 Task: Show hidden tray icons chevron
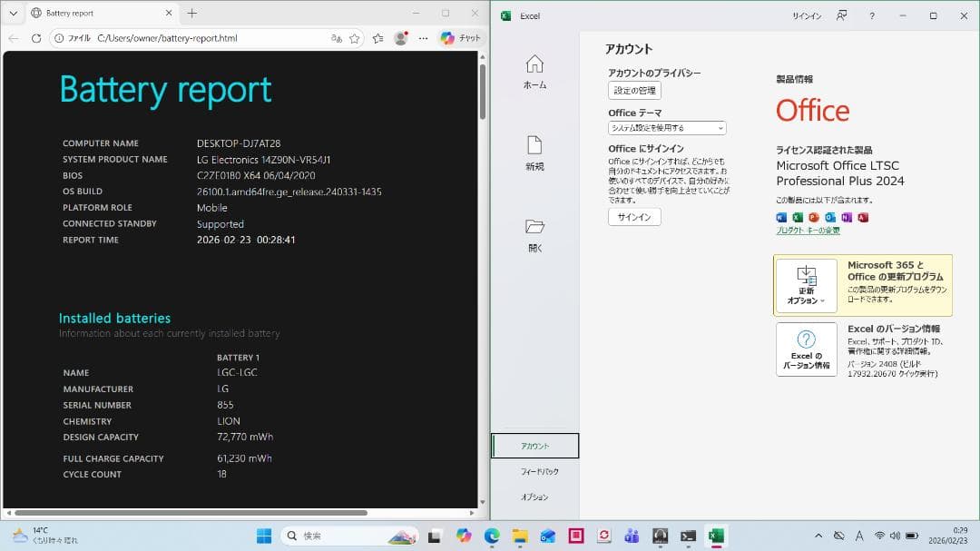818,536
